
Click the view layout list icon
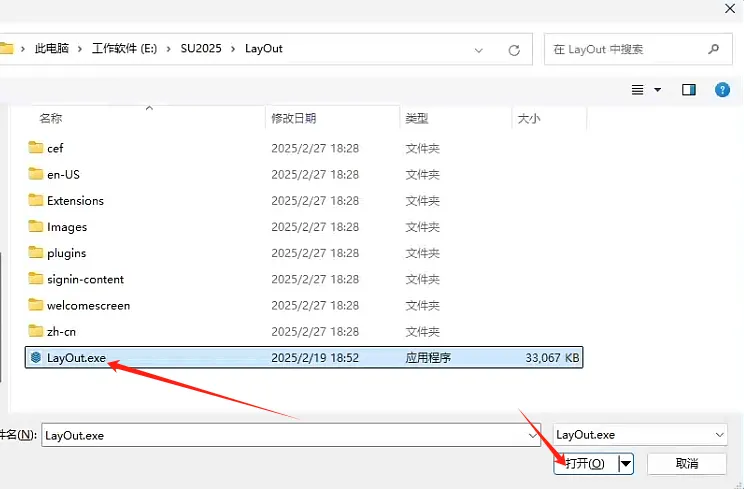[x=637, y=90]
